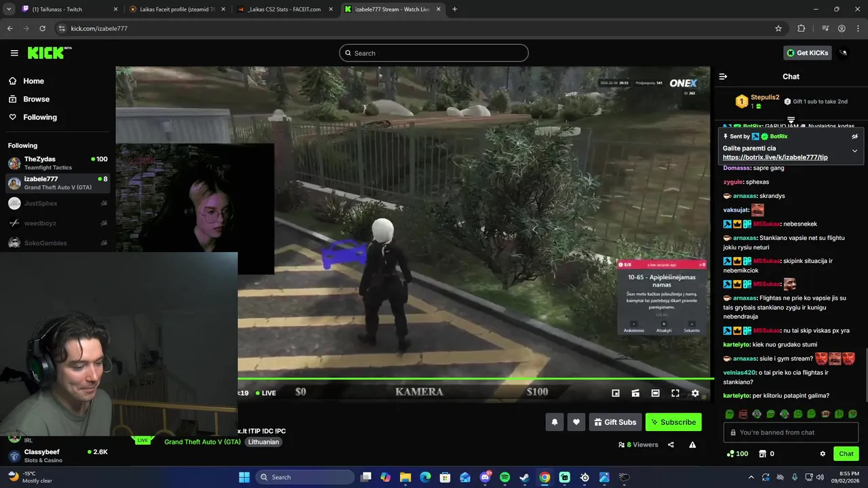This screenshot has width=868, height=488.
Task: Toggle mini player mode in the video controls
Action: [x=616, y=393]
